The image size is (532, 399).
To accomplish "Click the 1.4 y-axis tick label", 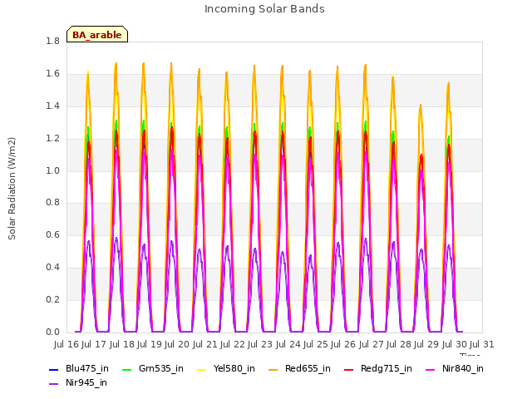I will coord(52,106).
